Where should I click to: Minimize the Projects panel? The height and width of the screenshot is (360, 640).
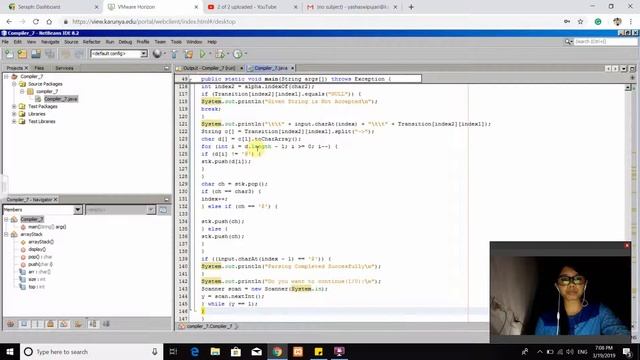(167, 68)
